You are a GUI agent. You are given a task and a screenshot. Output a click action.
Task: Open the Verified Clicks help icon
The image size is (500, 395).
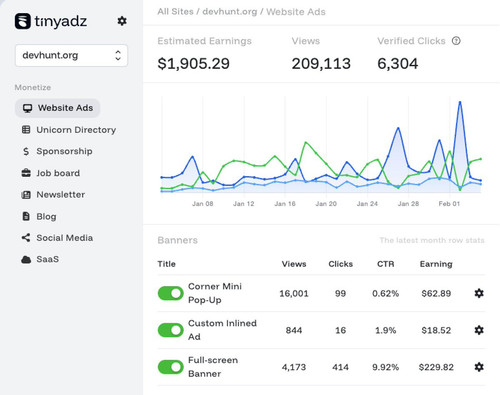click(x=456, y=41)
